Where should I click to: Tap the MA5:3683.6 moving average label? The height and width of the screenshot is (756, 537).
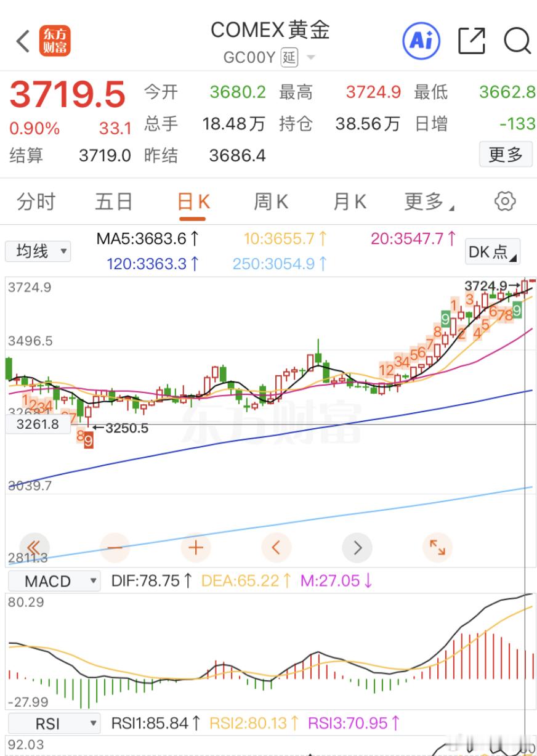[x=148, y=238]
